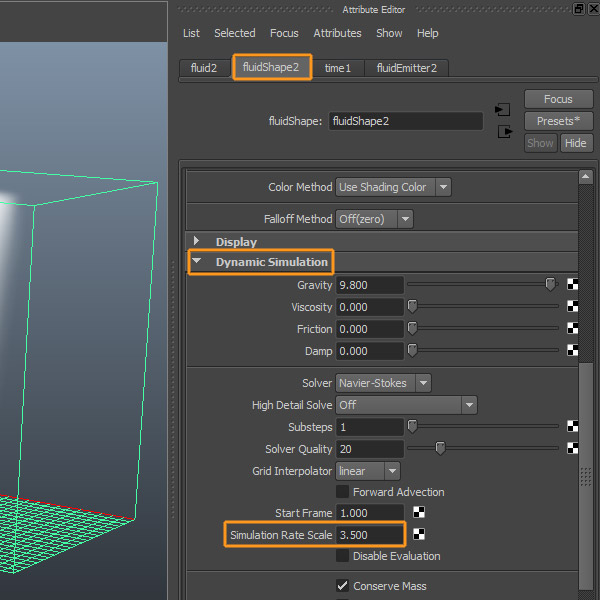Image resolution: width=600 pixels, height=600 pixels.
Task: Click the Show button next to Hide
Action: [x=541, y=143]
